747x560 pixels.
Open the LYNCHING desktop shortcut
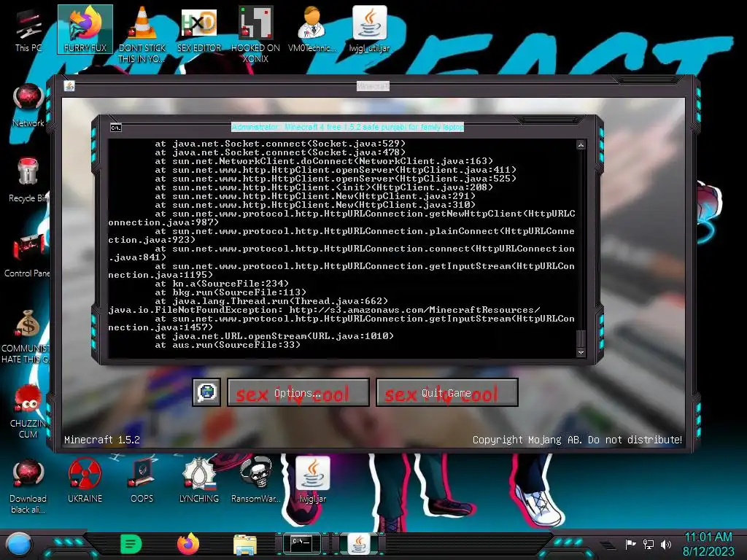[x=199, y=481]
